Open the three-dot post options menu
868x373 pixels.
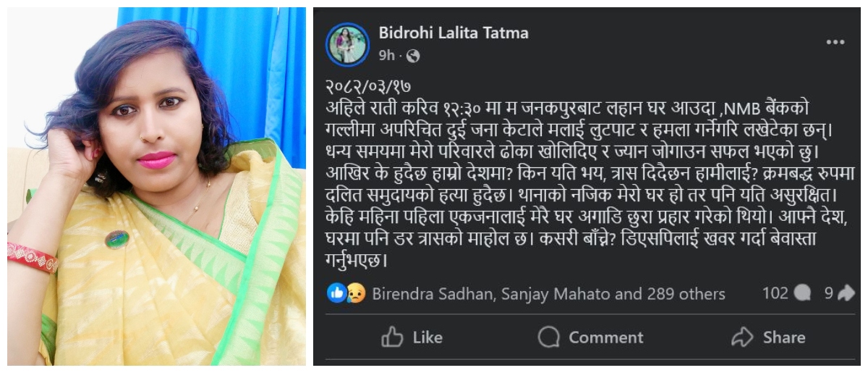point(835,43)
